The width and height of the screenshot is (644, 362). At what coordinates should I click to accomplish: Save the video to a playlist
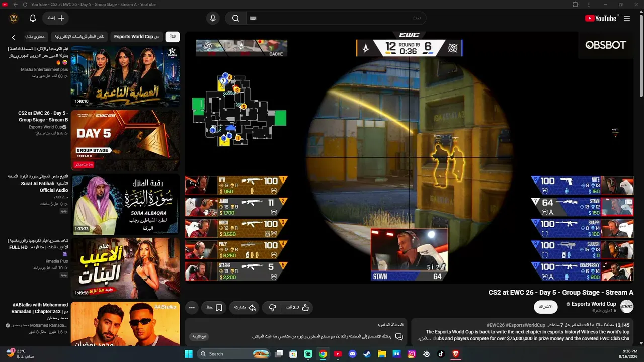pyautogui.click(x=214, y=307)
